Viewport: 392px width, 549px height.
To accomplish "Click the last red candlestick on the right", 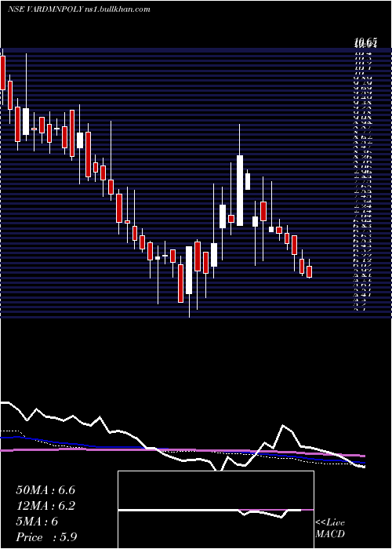I will tap(309, 271).
